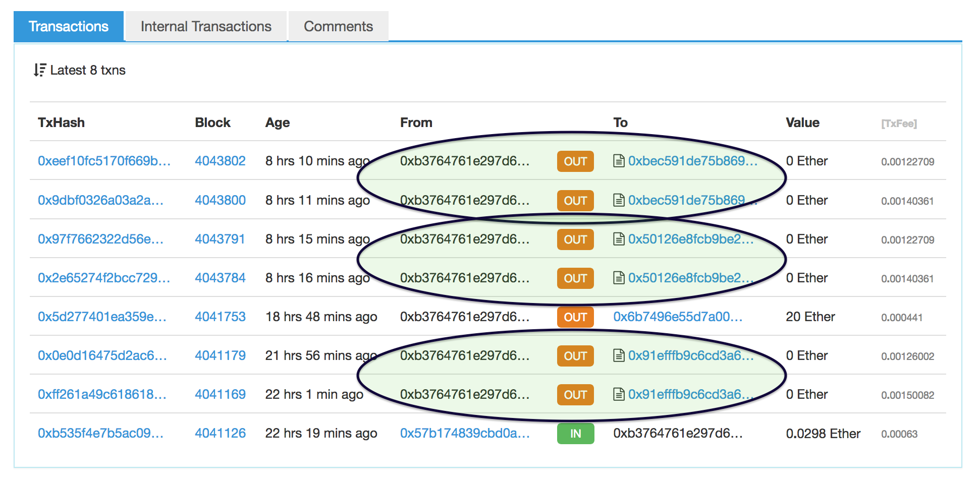Open block 4043784
The image size is (980, 483).
(x=220, y=278)
